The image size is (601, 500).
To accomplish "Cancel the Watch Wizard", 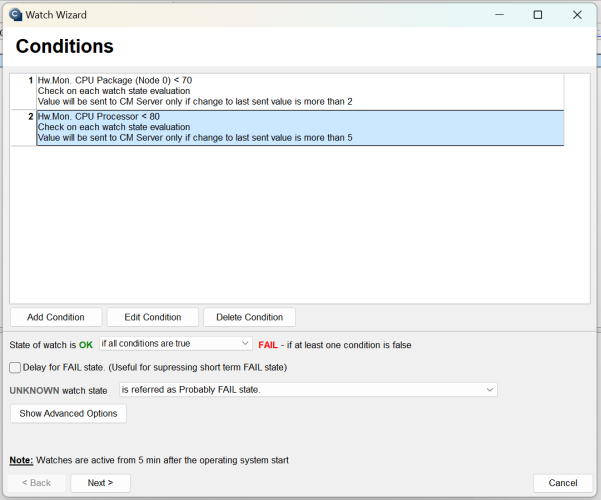I will coord(563,483).
